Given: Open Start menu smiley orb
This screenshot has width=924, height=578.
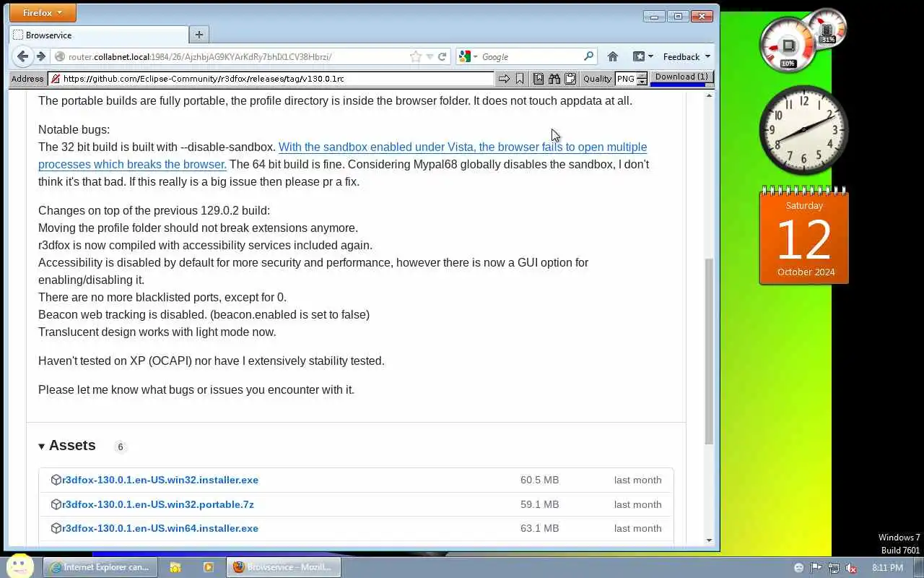Looking at the screenshot, I should [20, 566].
